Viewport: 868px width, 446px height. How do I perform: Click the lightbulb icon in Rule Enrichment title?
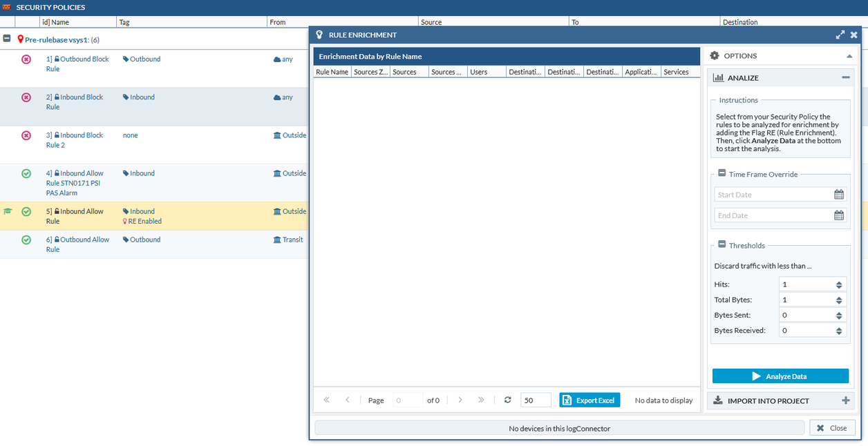(x=319, y=35)
